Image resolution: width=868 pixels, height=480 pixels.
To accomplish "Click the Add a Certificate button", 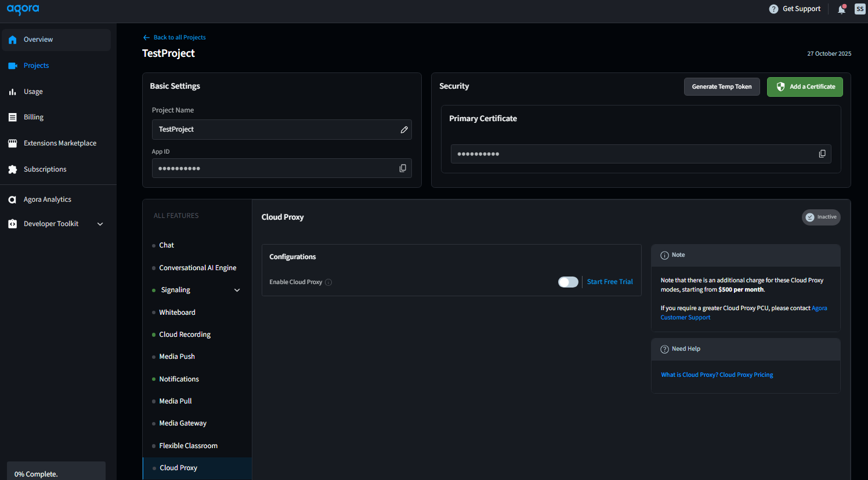I will (x=805, y=86).
